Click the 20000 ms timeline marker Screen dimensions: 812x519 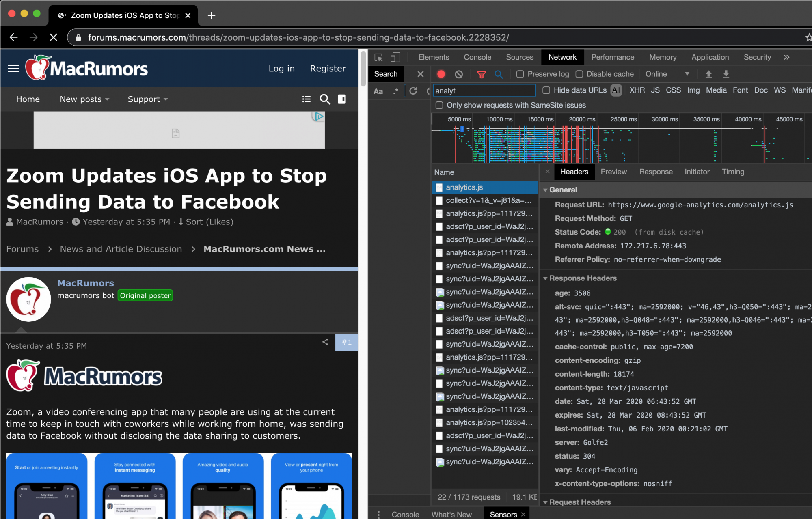pyautogui.click(x=582, y=119)
